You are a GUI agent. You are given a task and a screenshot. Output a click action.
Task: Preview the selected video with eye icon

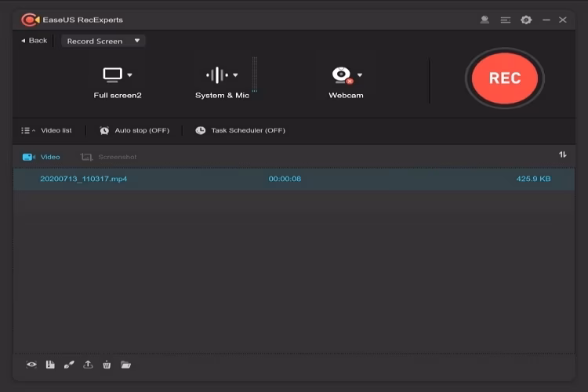pos(31,365)
